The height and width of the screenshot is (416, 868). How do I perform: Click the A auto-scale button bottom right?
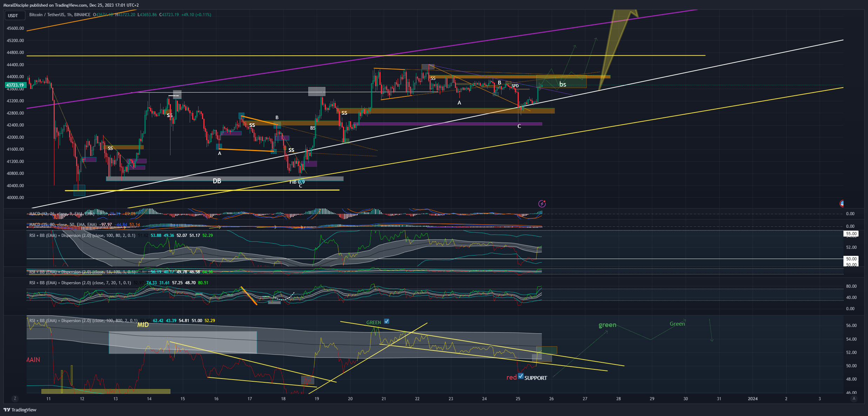(854, 398)
